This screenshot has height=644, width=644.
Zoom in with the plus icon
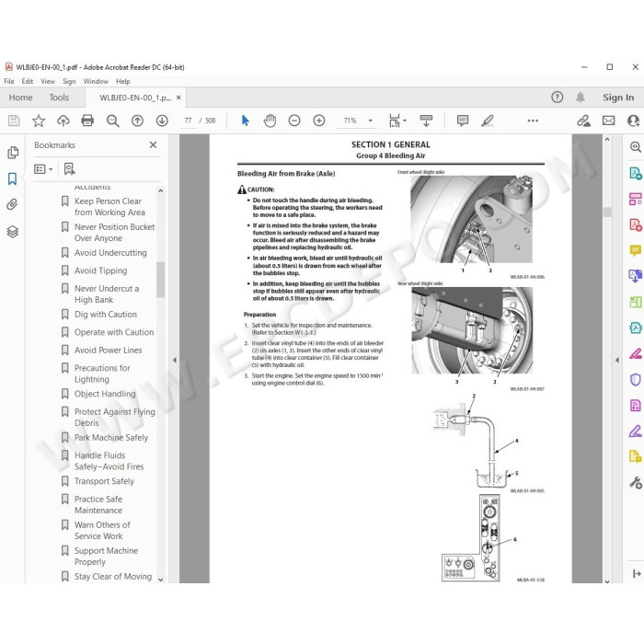pyautogui.click(x=319, y=121)
